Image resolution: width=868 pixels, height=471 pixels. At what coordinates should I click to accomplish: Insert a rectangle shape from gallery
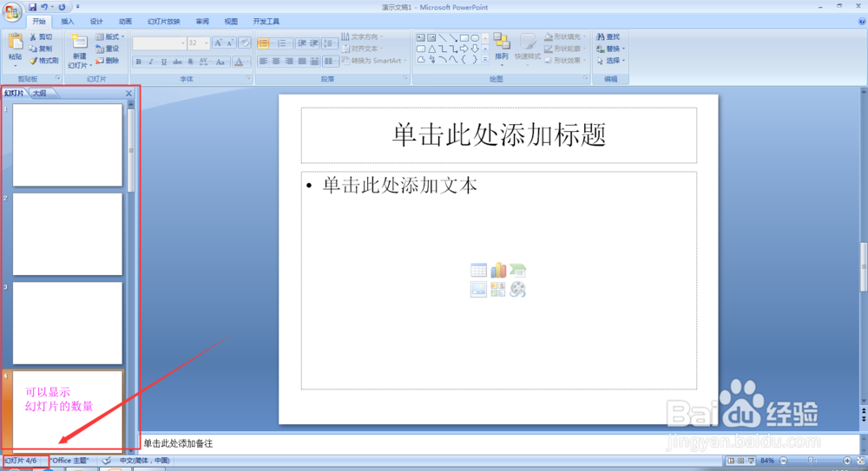tap(464, 38)
